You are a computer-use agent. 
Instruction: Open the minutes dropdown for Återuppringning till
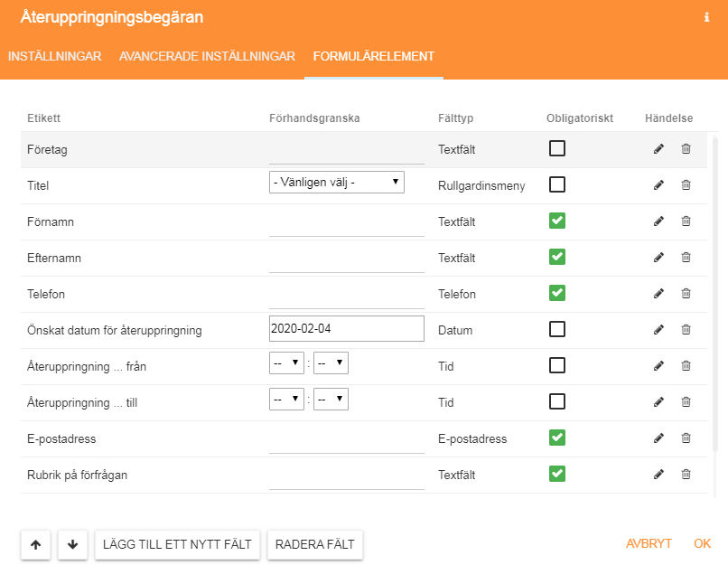coord(331,400)
